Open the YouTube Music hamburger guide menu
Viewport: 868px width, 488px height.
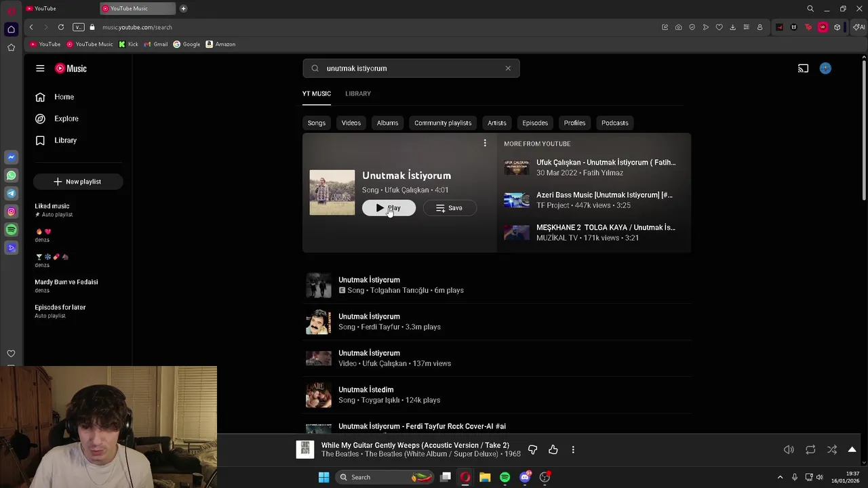coord(40,68)
